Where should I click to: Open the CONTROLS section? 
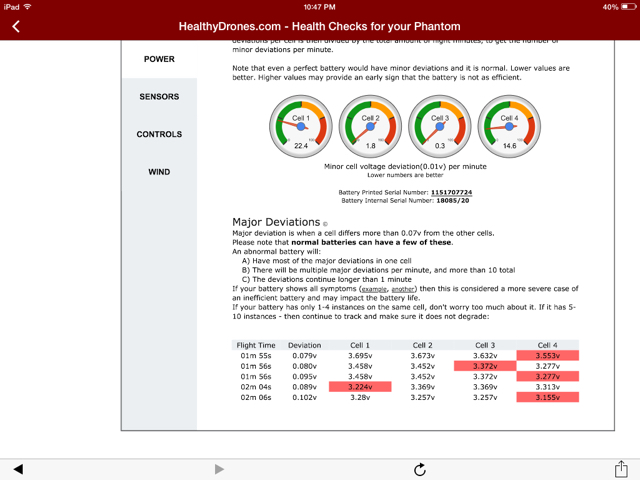159,134
